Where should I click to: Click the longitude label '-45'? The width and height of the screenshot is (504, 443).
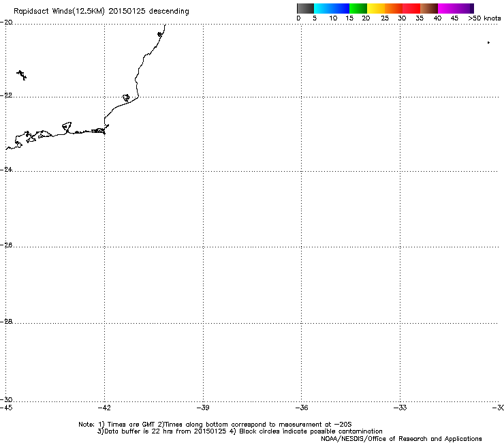tap(6, 408)
